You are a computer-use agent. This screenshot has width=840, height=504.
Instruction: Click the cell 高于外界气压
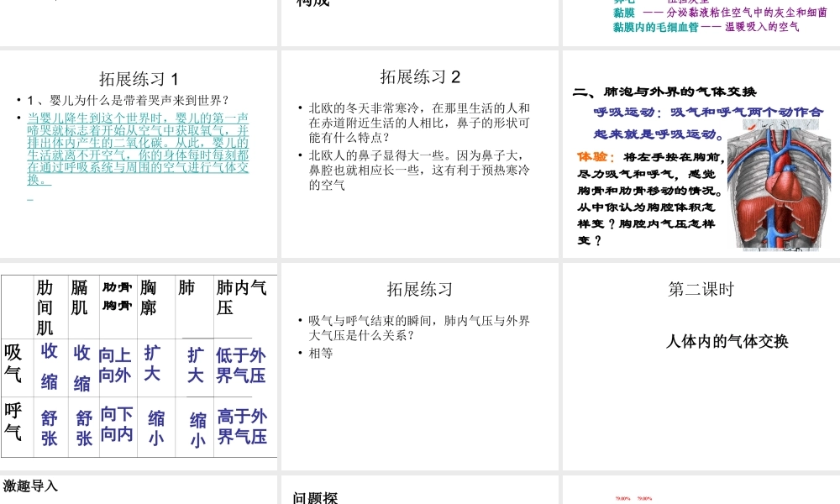[242, 427]
